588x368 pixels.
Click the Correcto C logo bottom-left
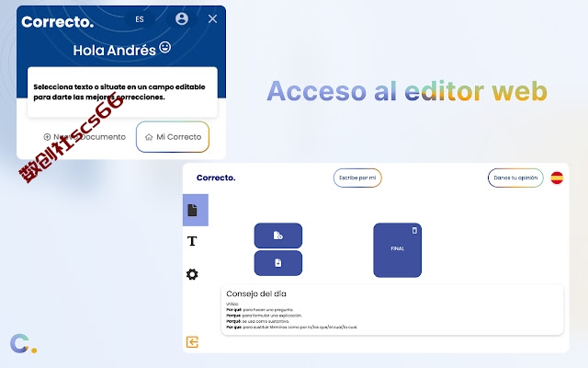tap(23, 343)
